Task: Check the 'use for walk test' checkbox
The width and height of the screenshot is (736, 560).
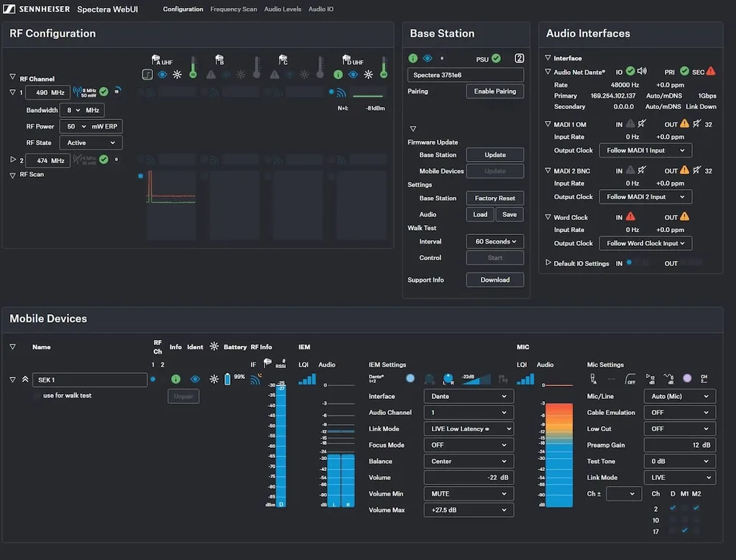Action: click(37, 395)
